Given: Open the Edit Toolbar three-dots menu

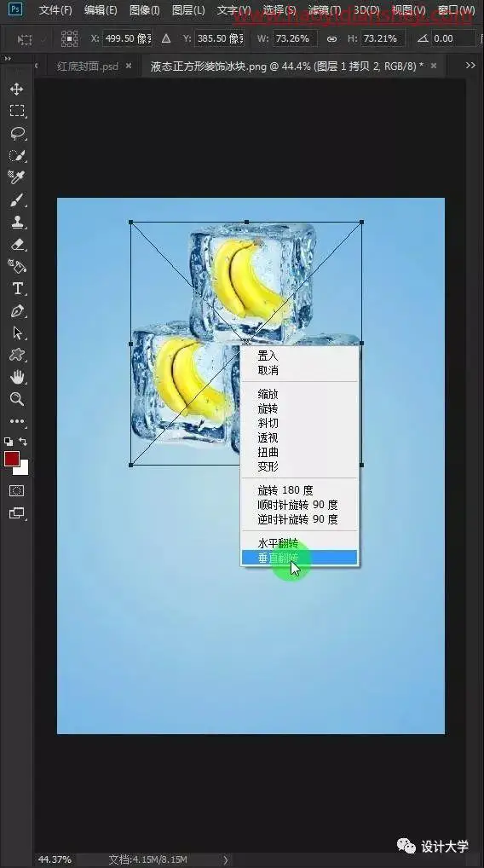Looking at the screenshot, I should tap(17, 421).
